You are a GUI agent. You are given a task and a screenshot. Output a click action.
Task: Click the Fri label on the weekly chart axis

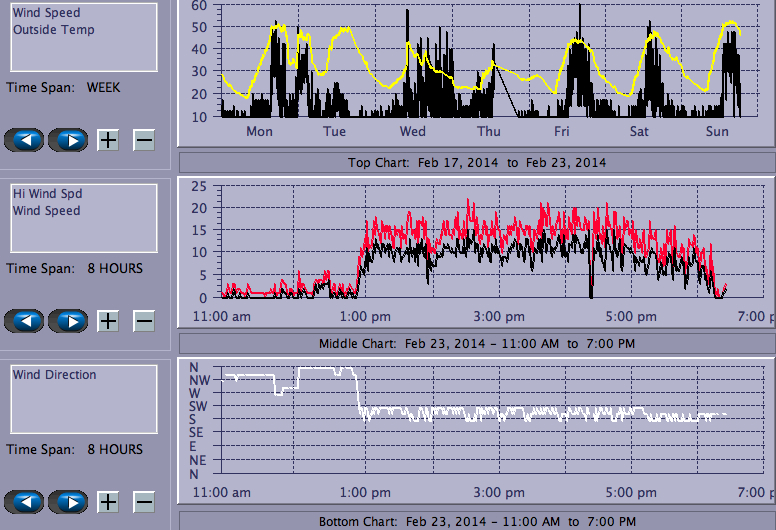pyautogui.click(x=562, y=132)
